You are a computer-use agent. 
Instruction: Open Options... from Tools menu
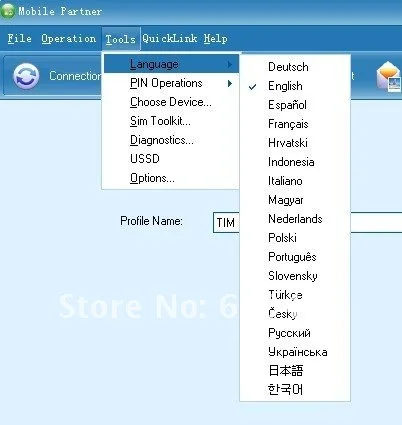[171, 178]
